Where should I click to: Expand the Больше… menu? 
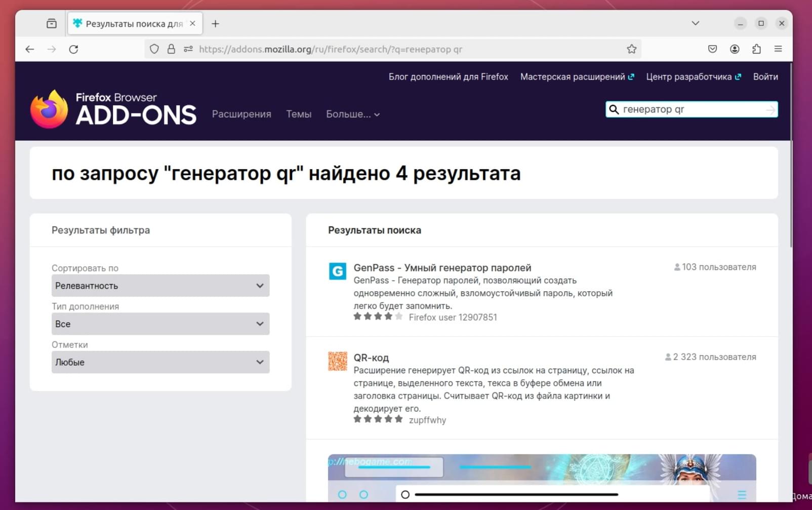tap(353, 114)
